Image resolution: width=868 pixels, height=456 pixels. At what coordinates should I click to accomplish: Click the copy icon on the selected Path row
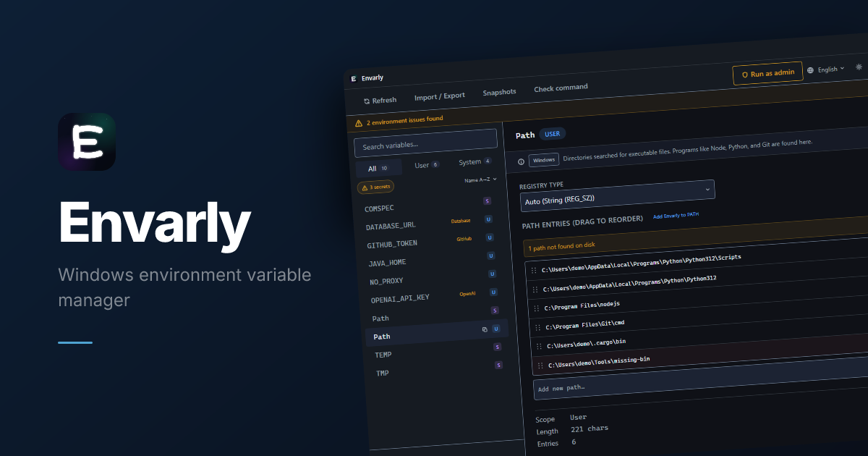485,329
